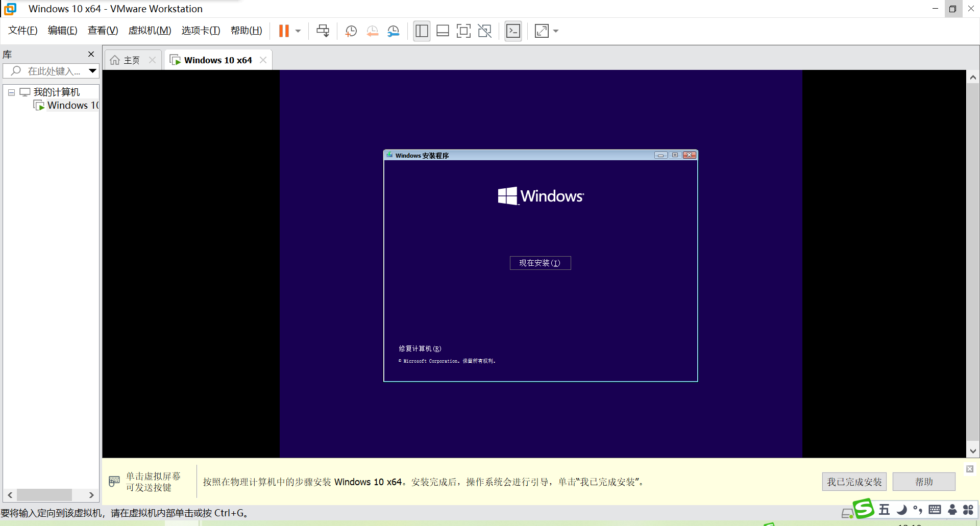Open the soft keyboard icon

[x=935, y=510]
